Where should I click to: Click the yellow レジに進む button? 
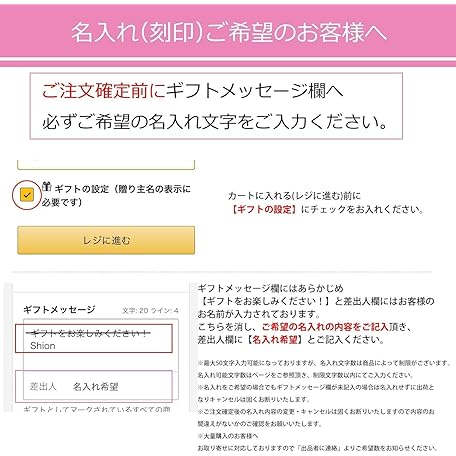(x=106, y=240)
